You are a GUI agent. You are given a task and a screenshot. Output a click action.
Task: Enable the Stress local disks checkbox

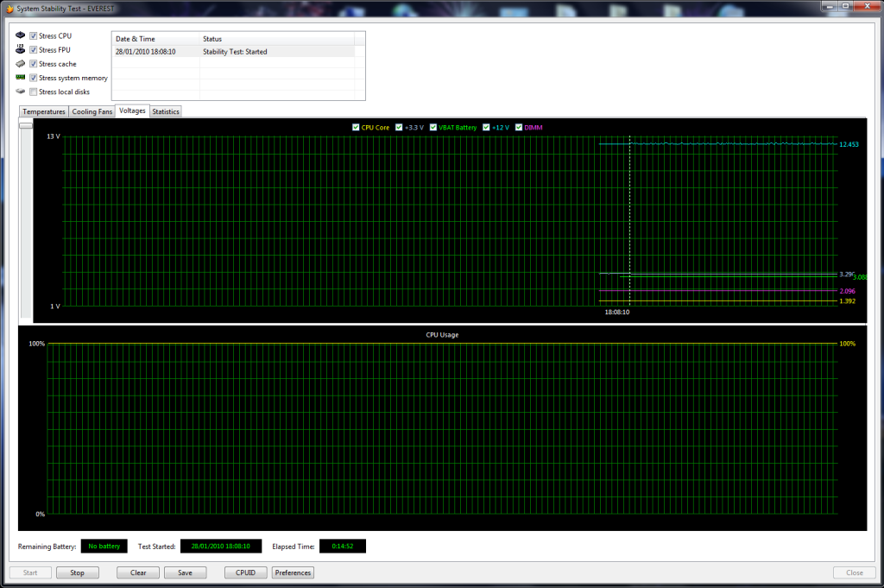(x=34, y=92)
